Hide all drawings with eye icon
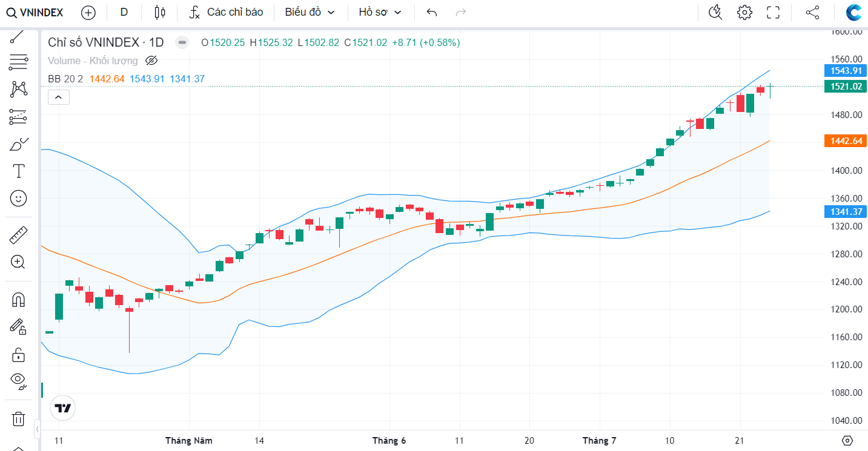This screenshot has width=868, height=451. click(18, 381)
